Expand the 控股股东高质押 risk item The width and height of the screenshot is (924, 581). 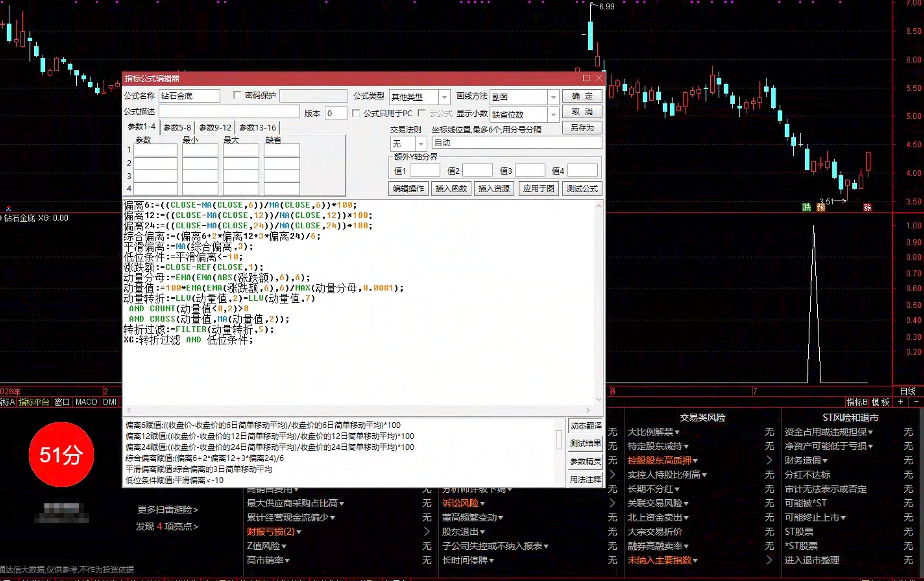tap(662, 461)
